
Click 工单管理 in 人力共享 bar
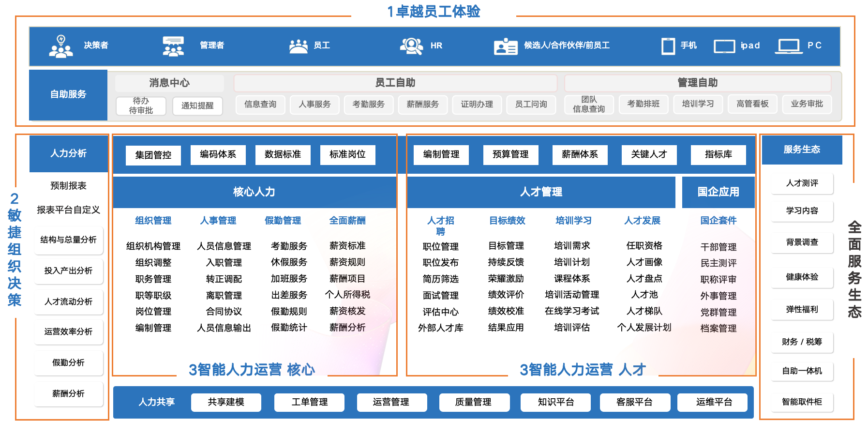point(309,402)
